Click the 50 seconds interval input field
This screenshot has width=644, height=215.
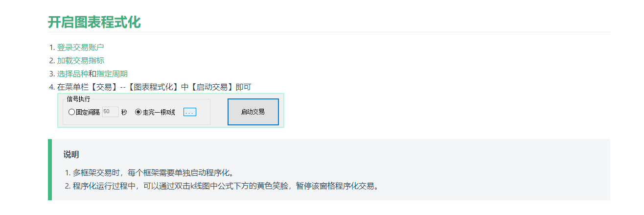tap(110, 112)
